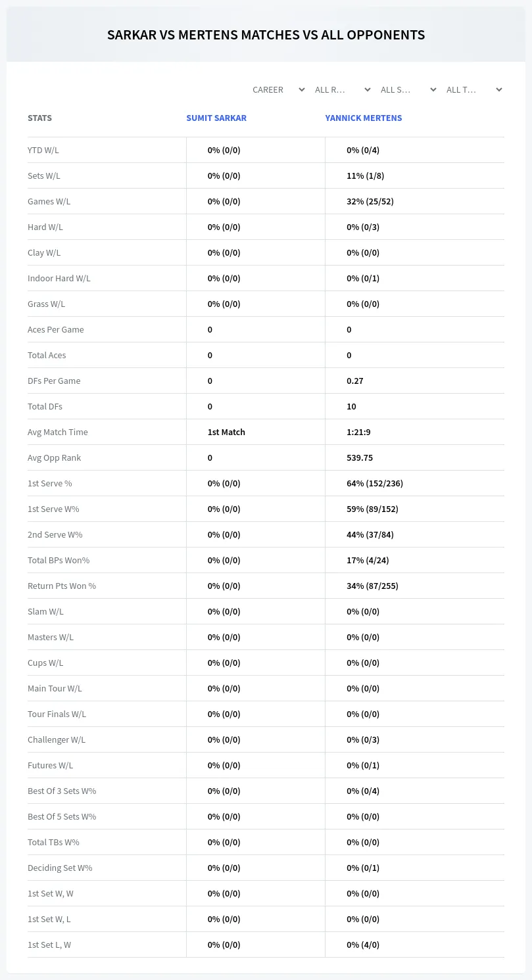Click the Challenger W/L row label
This screenshot has width=532, height=980.
(57, 739)
